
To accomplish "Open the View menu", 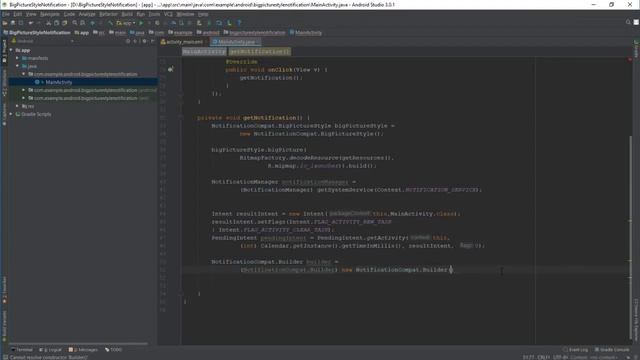I will 31,14.
